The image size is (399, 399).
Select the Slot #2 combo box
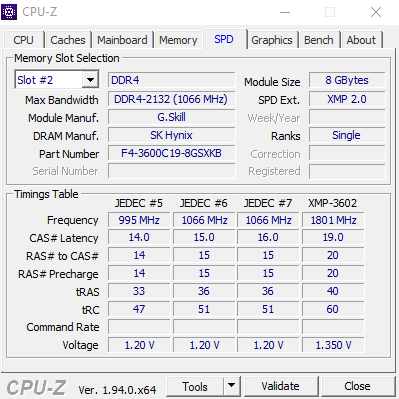(57, 80)
